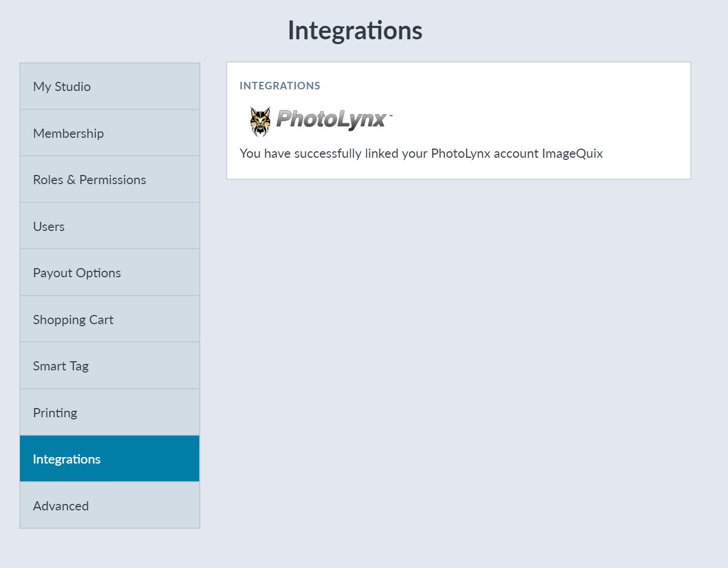Click the INTEGRATIONS panel section label
This screenshot has width=728, height=568.
(280, 86)
